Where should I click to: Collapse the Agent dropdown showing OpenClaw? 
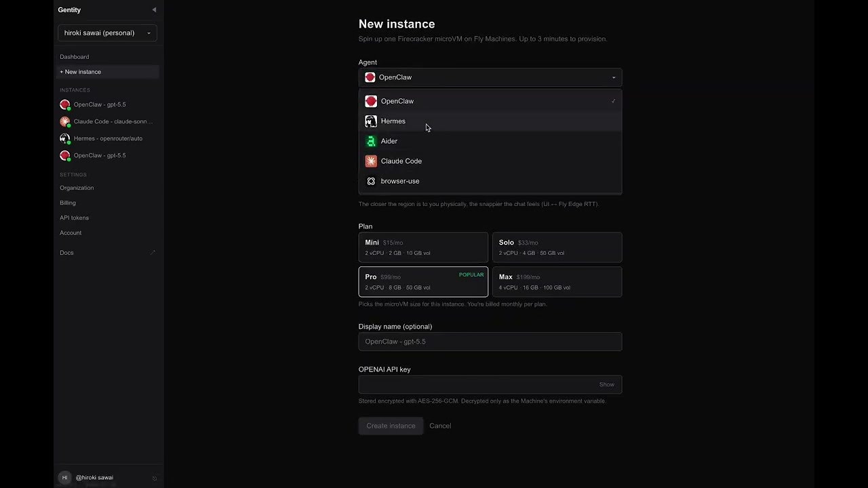(490, 77)
